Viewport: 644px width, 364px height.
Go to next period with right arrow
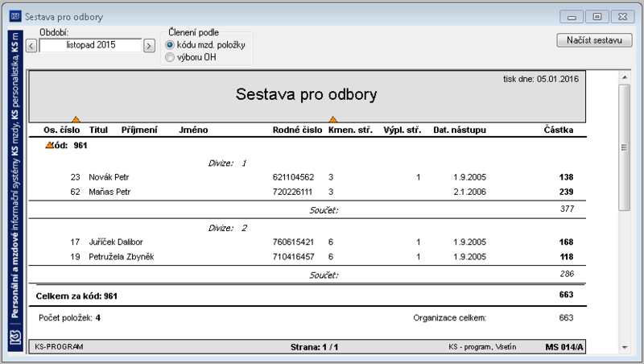tap(149, 46)
